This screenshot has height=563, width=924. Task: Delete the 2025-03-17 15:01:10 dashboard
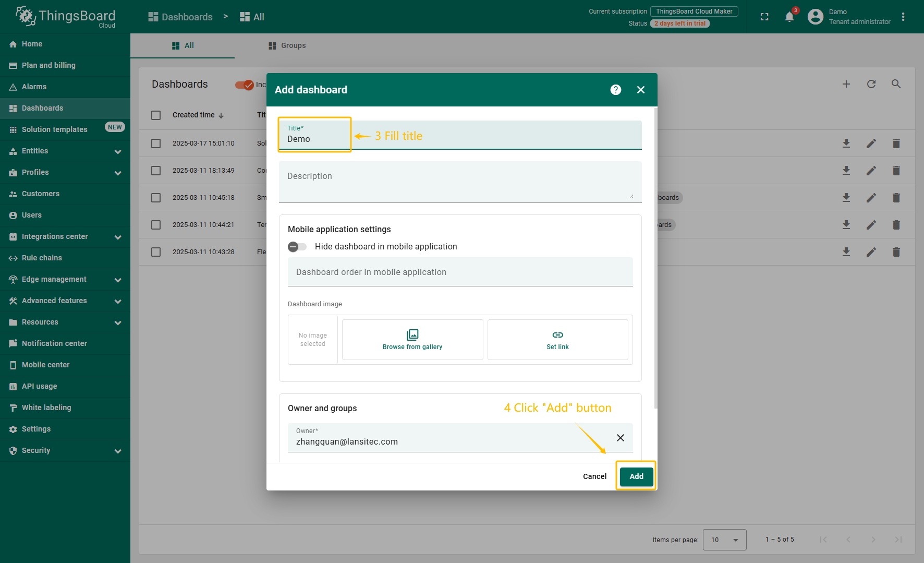tap(896, 143)
